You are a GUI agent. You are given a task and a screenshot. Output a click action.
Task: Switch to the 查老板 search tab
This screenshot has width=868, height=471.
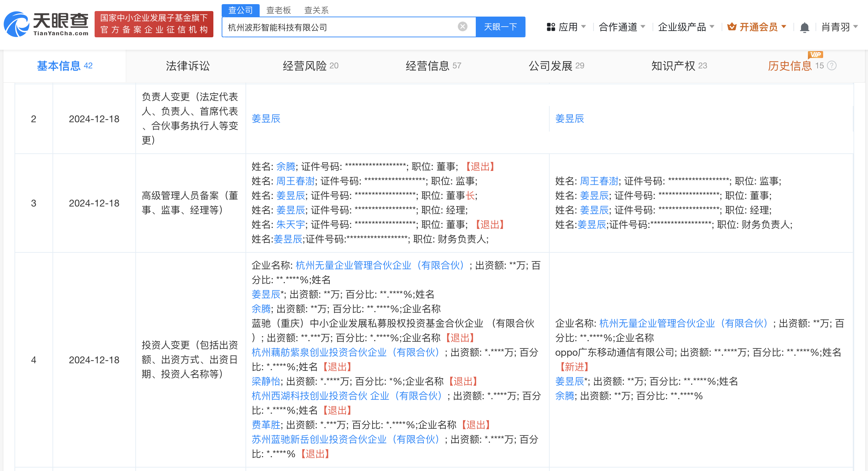pos(278,10)
